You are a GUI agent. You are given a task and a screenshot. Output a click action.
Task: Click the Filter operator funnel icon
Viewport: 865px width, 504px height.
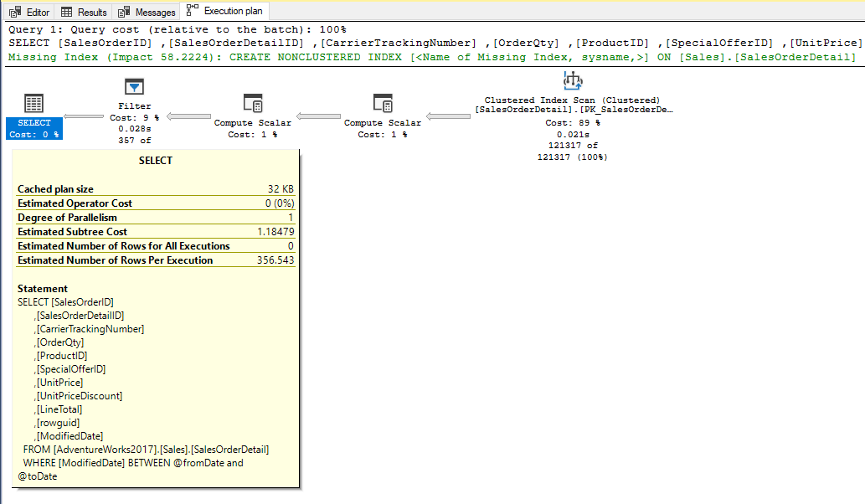pos(134,87)
